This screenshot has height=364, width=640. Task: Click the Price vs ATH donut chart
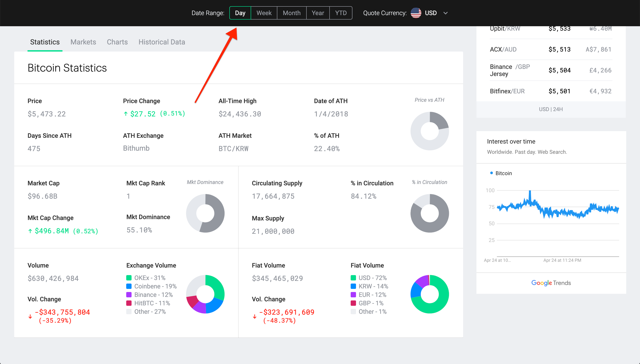point(430,131)
